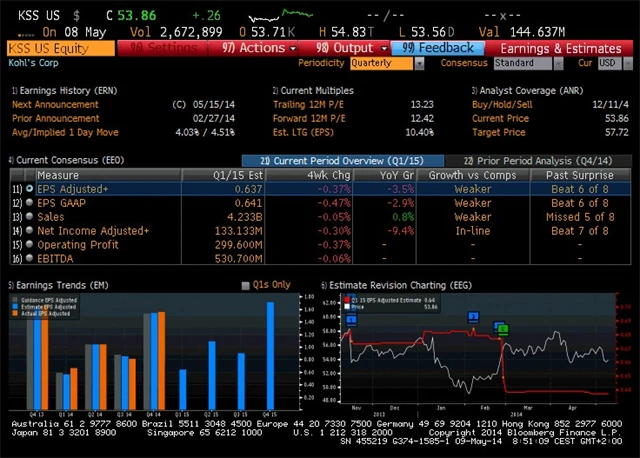Open the Settings menu
Image resolution: width=640 pixels, height=458 pixels.
coord(158,47)
